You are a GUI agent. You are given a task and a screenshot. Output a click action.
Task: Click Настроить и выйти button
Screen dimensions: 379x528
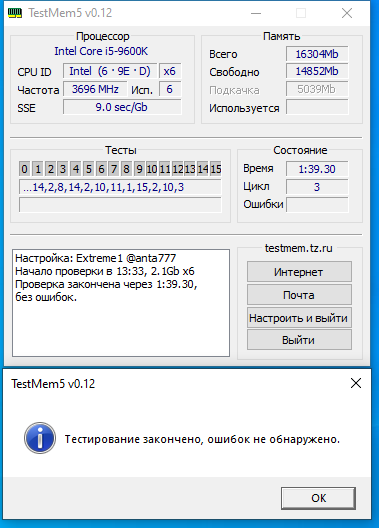coord(299,318)
